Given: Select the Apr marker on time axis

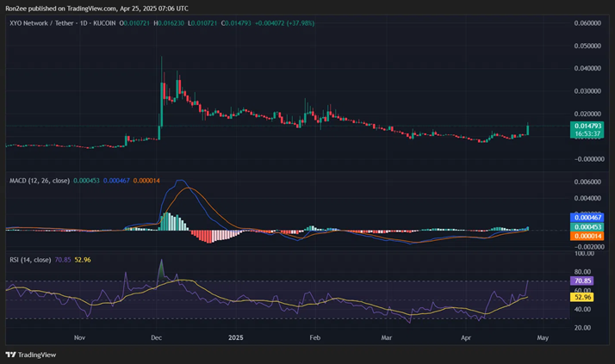Looking at the screenshot, I should 468,338.
